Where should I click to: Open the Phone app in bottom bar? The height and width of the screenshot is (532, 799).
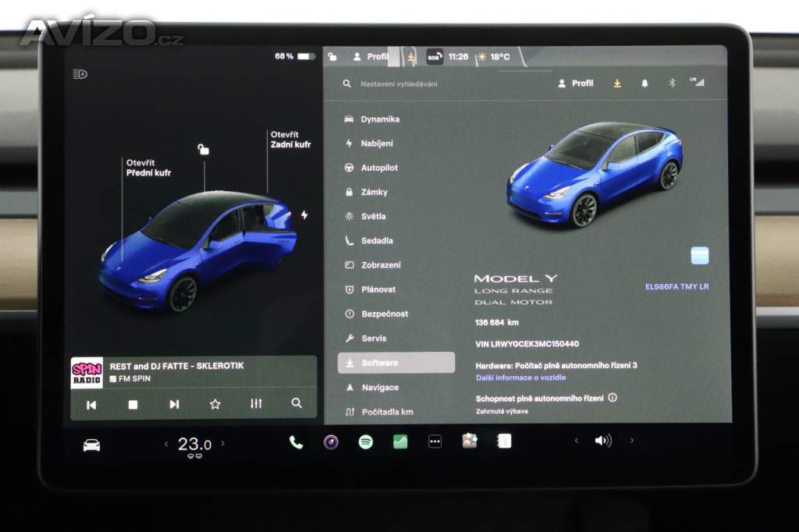pos(296,442)
